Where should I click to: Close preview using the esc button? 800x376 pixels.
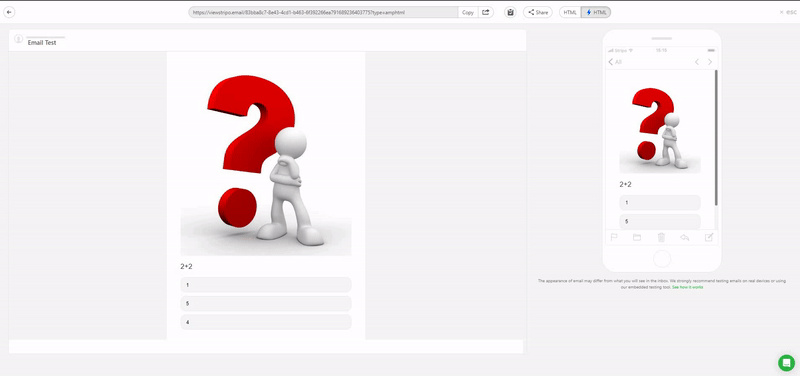pos(788,12)
